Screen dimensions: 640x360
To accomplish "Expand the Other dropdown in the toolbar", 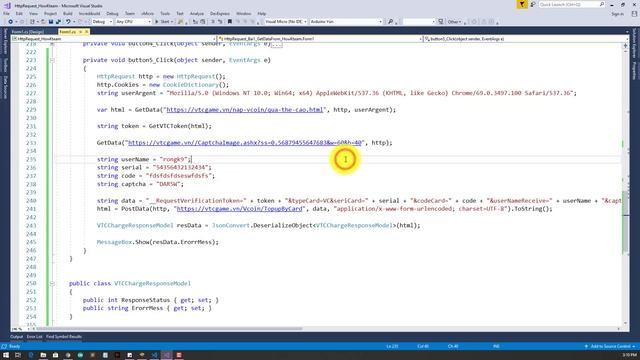I will [x=454, y=22].
